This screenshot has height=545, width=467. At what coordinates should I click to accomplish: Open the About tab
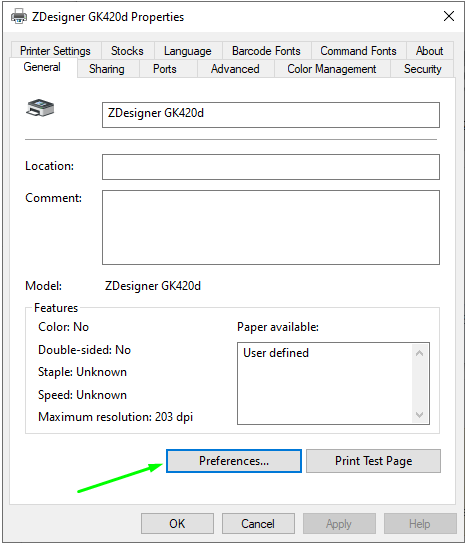(x=429, y=51)
